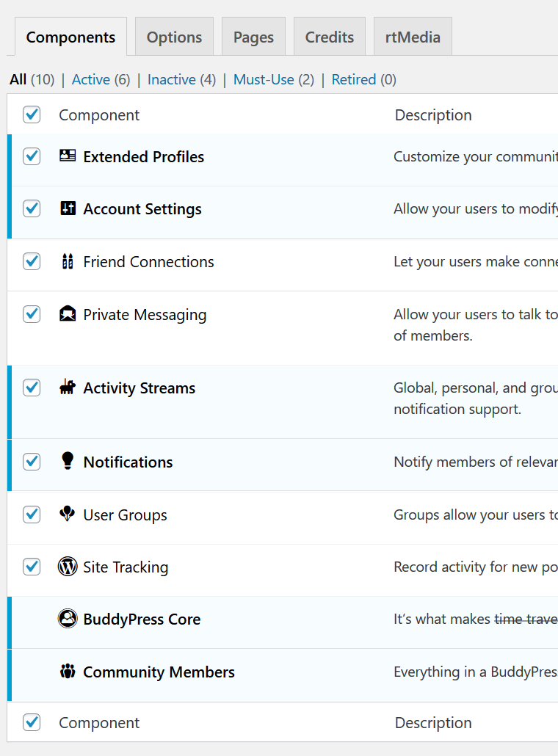Click the Community Members label
The image size is (558, 756).
coord(159,672)
